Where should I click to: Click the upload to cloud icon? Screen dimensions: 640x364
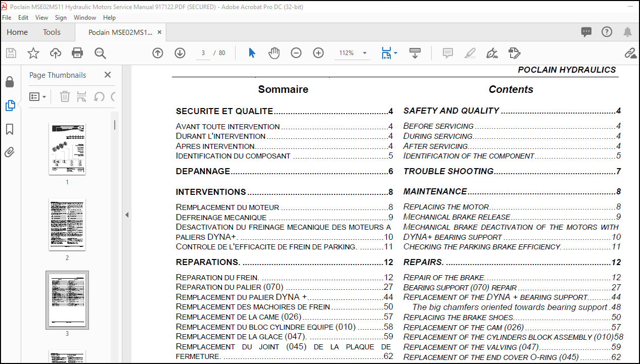click(x=55, y=53)
